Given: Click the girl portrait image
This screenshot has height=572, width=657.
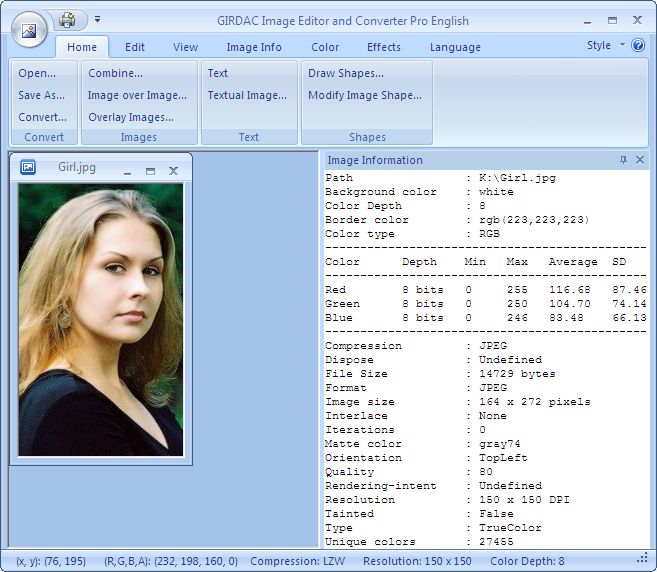Looking at the screenshot, I should (101, 320).
